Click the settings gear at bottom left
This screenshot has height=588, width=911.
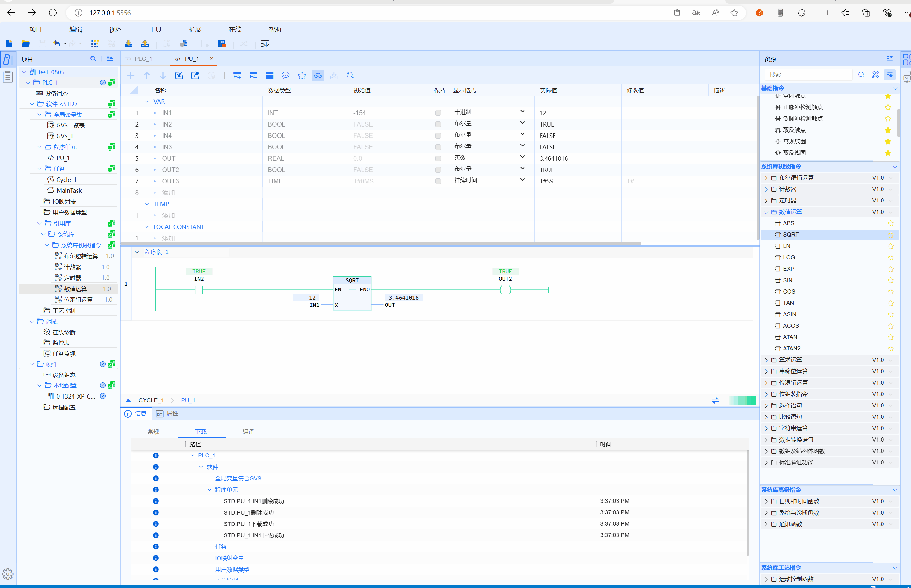coord(8,574)
